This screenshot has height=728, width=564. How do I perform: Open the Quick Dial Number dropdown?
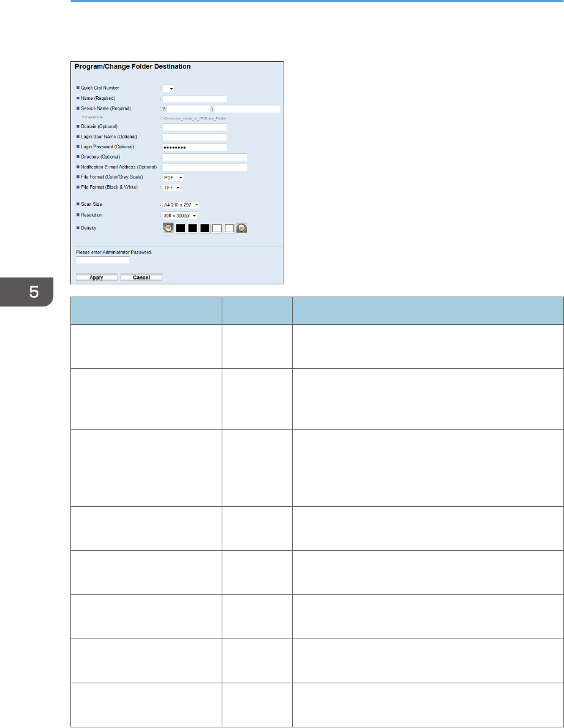(168, 89)
